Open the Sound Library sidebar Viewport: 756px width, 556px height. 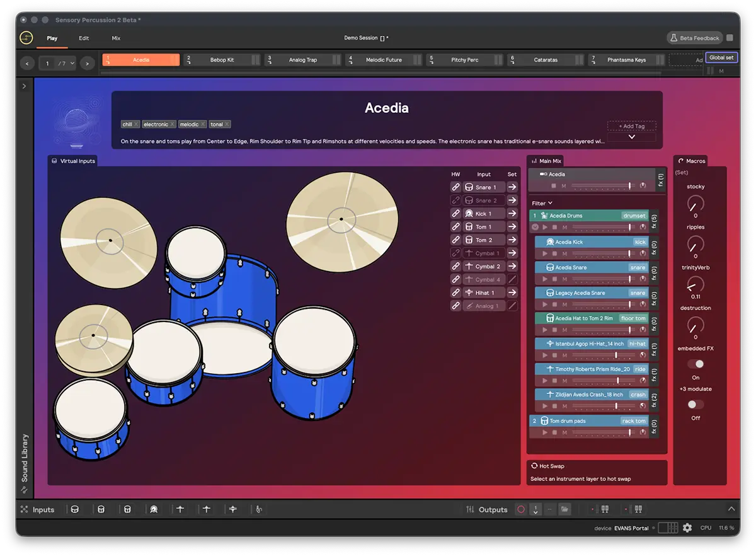click(x=25, y=460)
